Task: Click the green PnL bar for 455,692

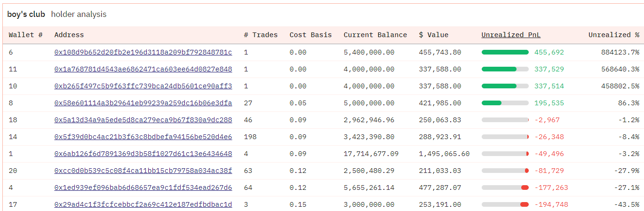Action: coord(505,52)
